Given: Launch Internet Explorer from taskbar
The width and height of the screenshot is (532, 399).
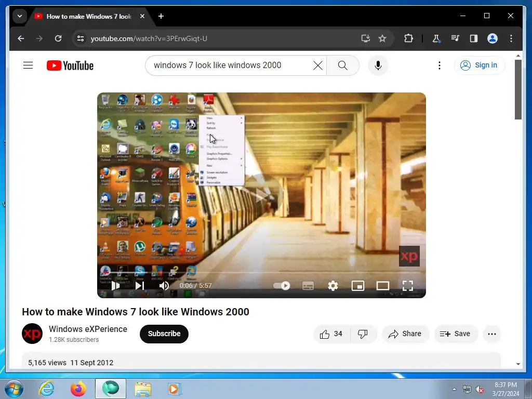Looking at the screenshot, I should tap(46, 389).
